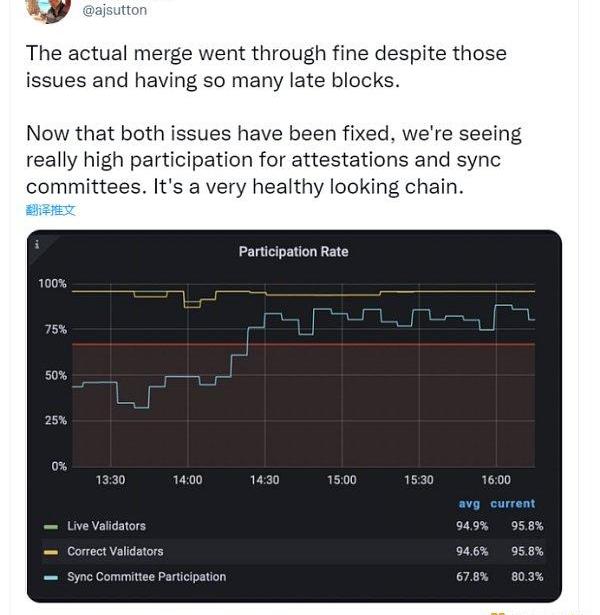Click the tweet text about the merge
The image size is (600, 615).
point(265,66)
